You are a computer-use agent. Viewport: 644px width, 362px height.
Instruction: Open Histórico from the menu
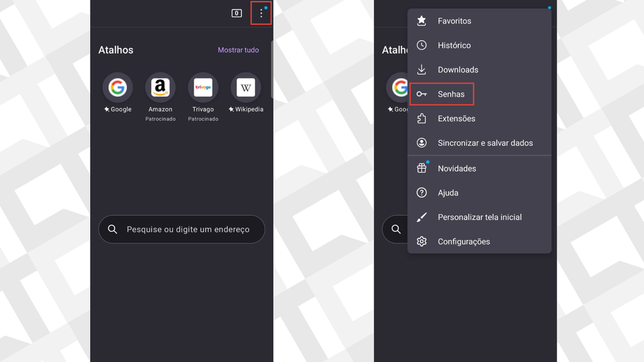tap(454, 45)
